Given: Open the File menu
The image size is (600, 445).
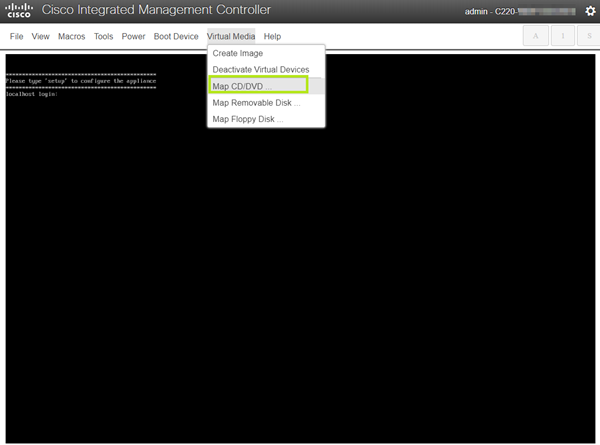Looking at the screenshot, I should [x=16, y=36].
